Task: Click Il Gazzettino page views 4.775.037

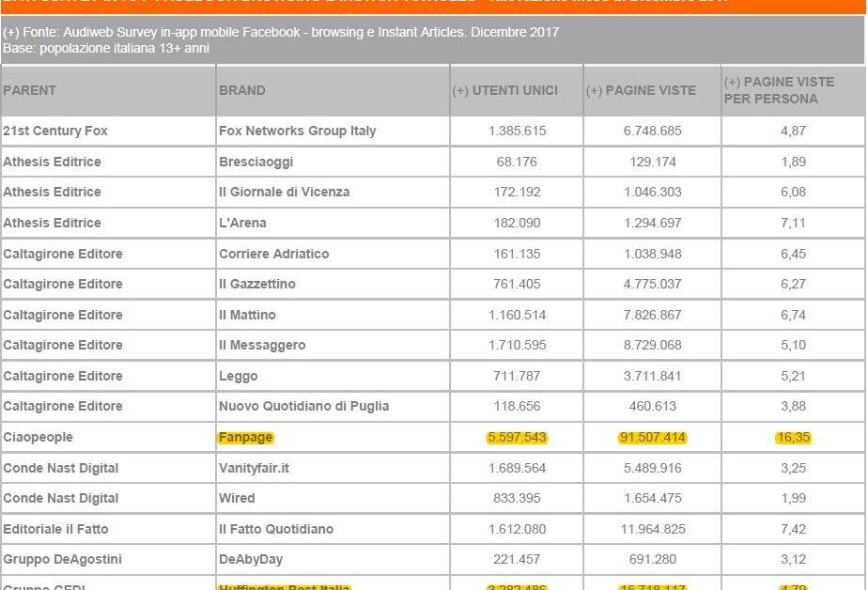Action: pyautogui.click(x=653, y=284)
